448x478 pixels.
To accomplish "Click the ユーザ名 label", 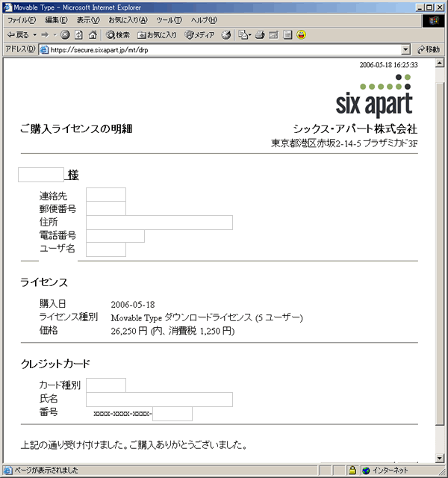I will (x=57, y=249).
